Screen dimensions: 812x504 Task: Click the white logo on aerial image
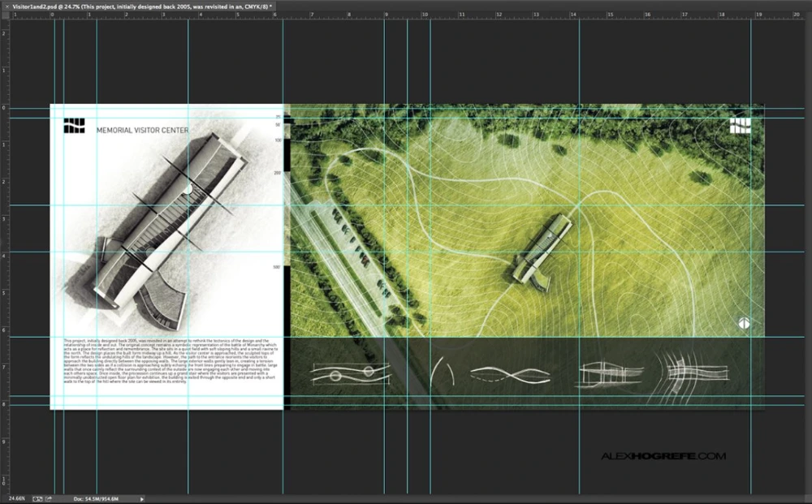coord(740,125)
